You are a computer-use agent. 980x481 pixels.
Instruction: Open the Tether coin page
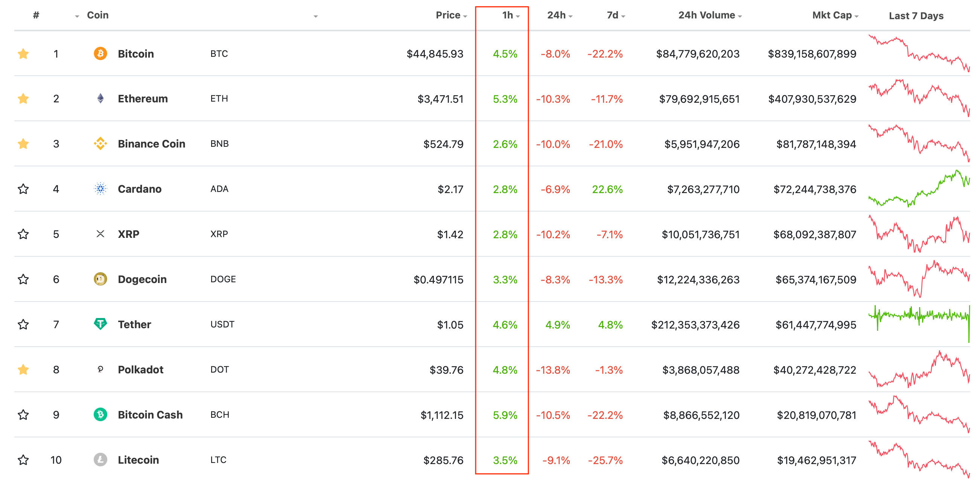(134, 324)
